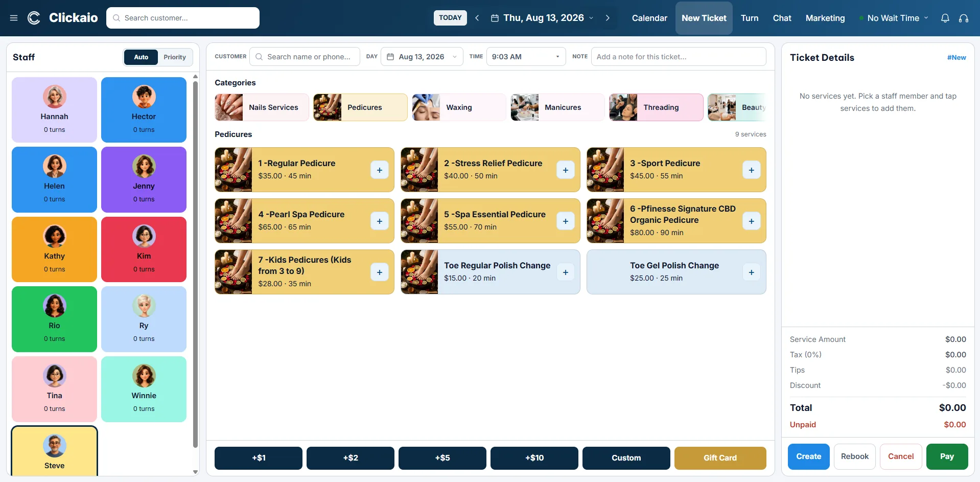Screen dimensions: 980x482
Task: Select the Nails Services category
Action: (x=262, y=107)
